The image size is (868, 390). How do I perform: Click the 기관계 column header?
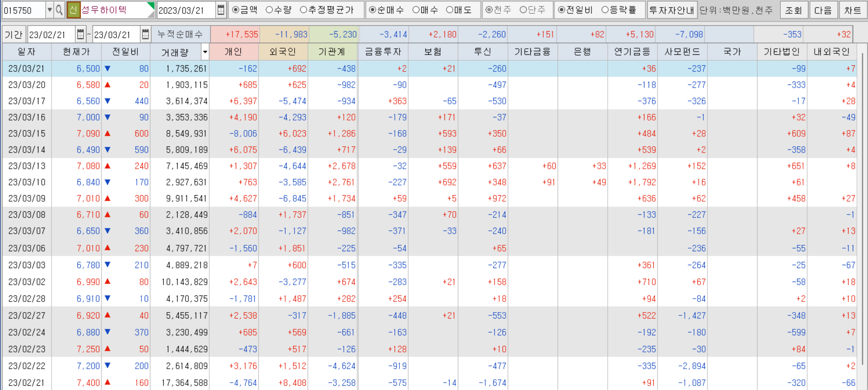(x=332, y=52)
